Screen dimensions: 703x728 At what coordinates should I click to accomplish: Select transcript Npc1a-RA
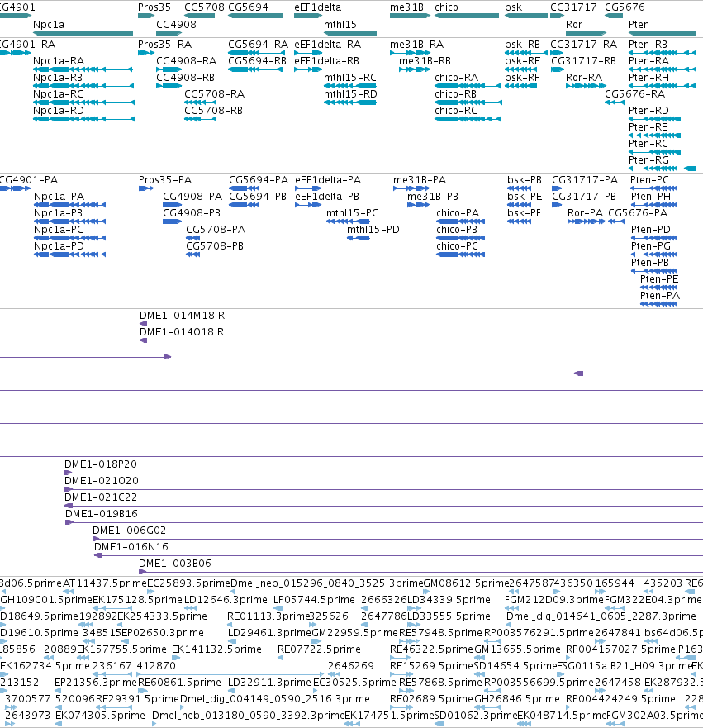click(83, 69)
